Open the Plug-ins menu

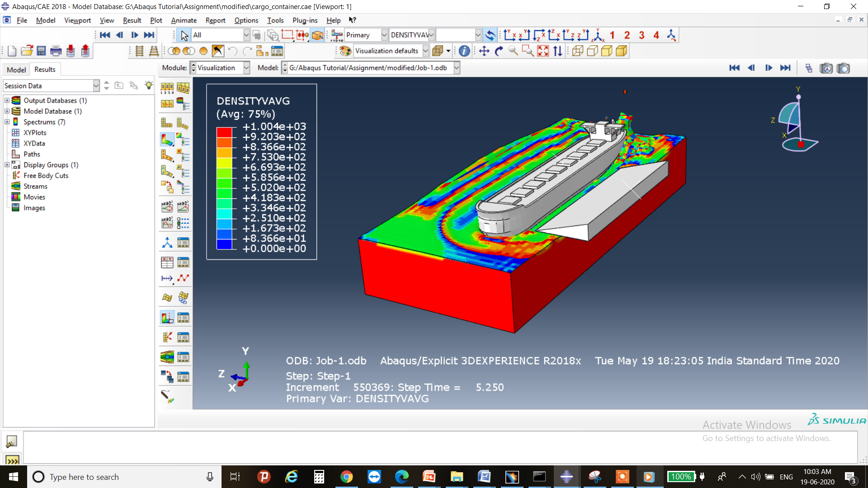tap(305, 20)
